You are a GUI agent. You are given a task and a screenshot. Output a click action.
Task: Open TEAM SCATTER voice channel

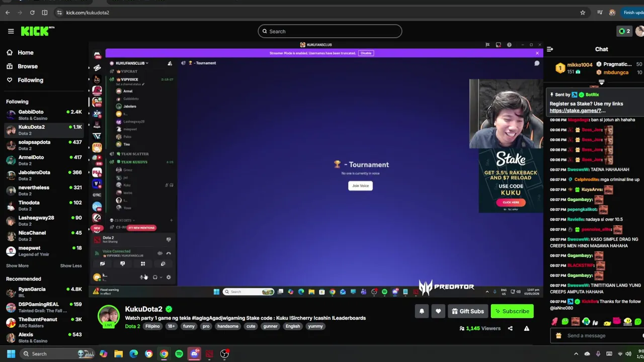tap(135, 154)
